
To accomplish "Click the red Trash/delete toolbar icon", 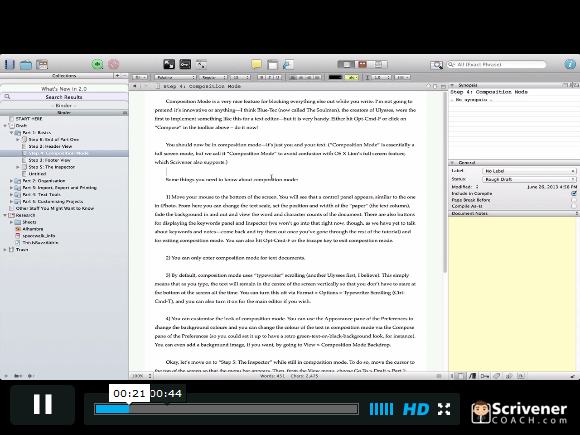I will [x=114, y=64].
